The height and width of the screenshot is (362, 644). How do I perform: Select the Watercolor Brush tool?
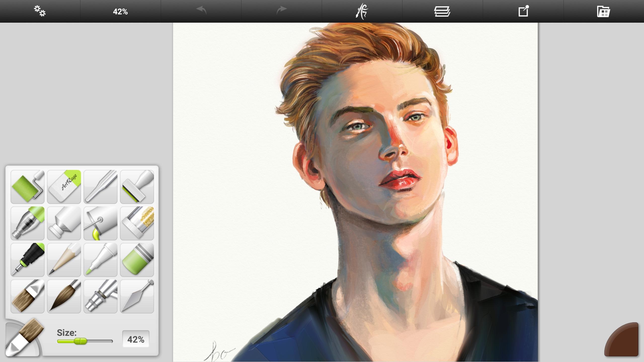click(x=64, y=296)
